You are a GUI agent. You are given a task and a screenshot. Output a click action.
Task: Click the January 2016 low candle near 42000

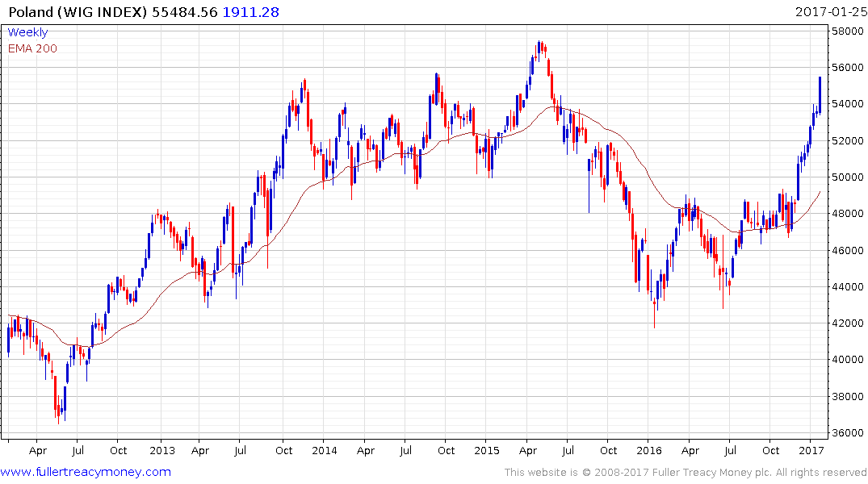coord(654,312)
